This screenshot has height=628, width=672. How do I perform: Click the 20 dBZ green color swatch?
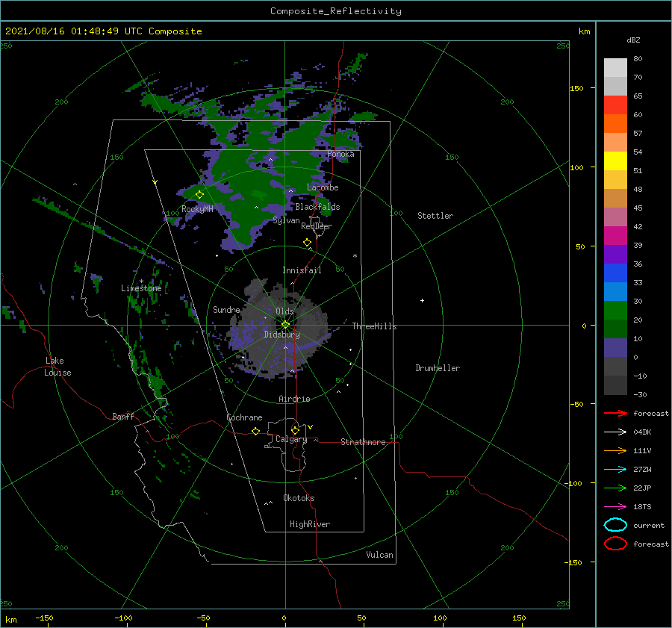pos(615,311)
